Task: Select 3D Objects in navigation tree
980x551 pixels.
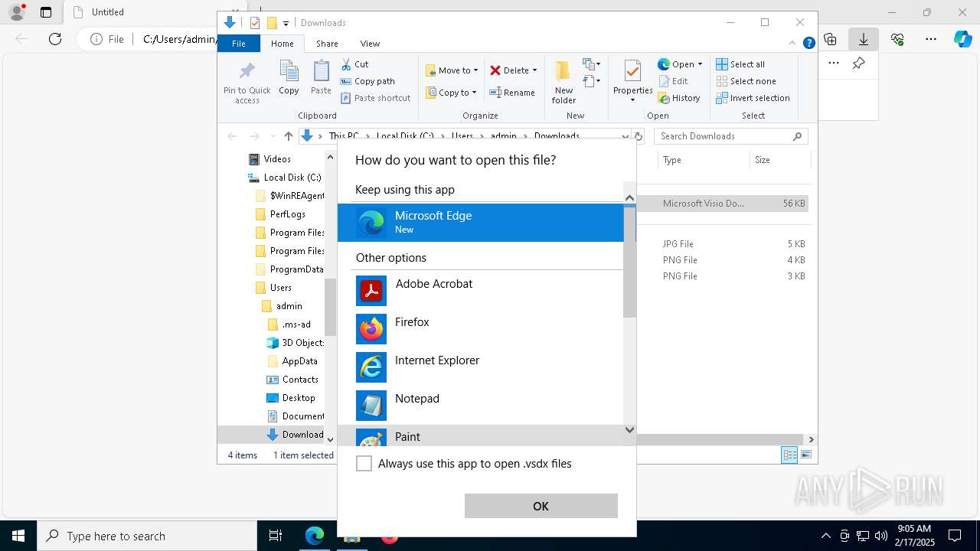Action: 296,343
